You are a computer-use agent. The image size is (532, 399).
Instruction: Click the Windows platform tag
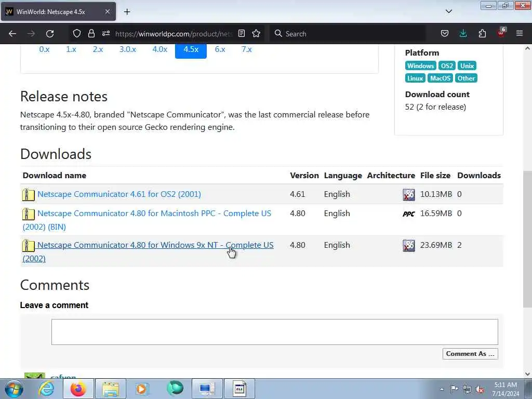pos(420,66)
